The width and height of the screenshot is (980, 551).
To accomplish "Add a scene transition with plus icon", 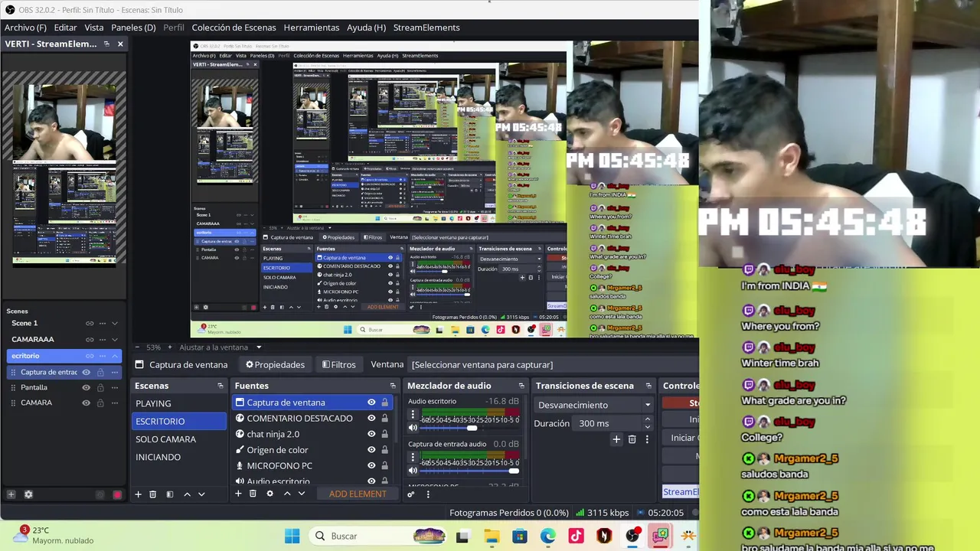I will 616,439.
